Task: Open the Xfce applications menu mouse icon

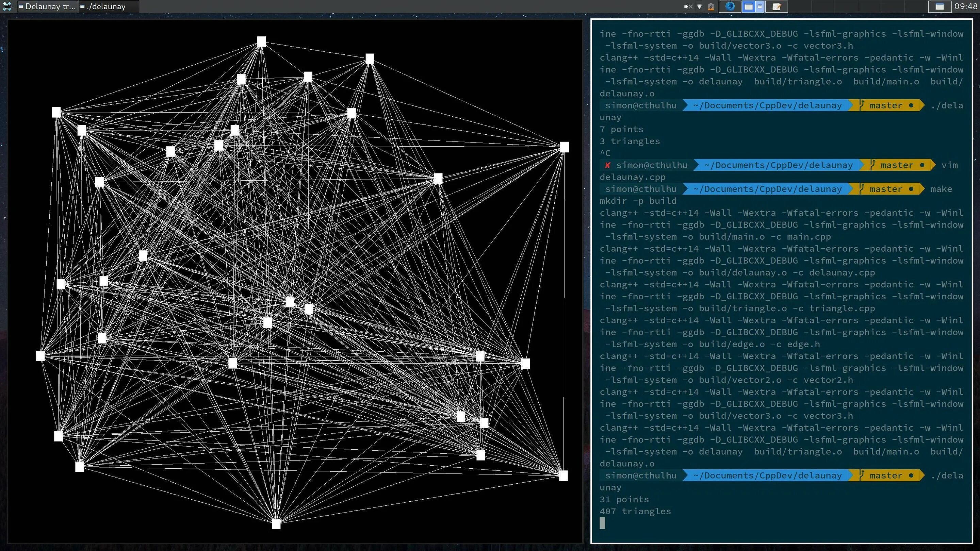Action: 7,6
